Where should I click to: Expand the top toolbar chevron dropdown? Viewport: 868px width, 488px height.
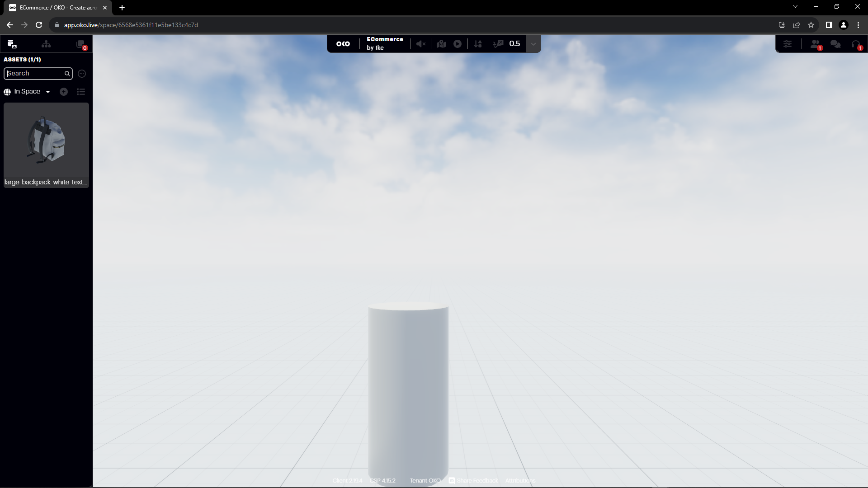[533, 44]
